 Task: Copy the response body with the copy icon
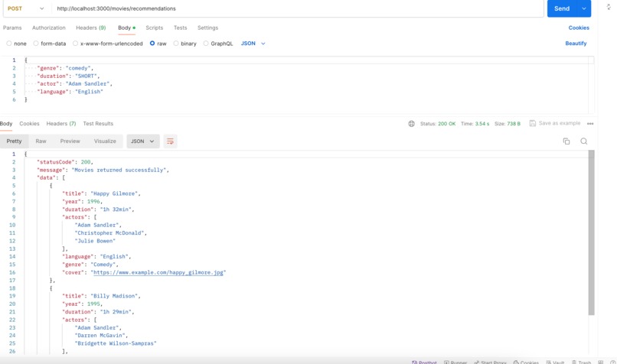[566, 141]
